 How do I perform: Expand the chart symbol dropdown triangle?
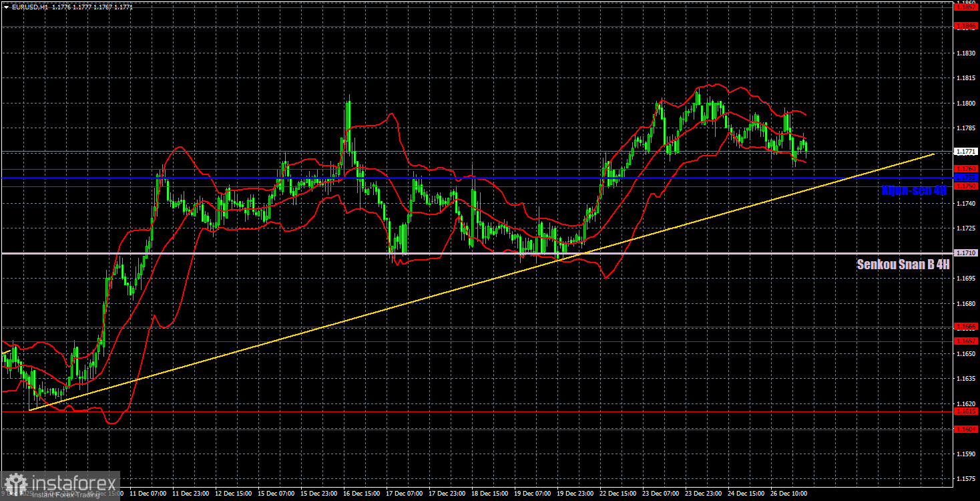[7, 7]
